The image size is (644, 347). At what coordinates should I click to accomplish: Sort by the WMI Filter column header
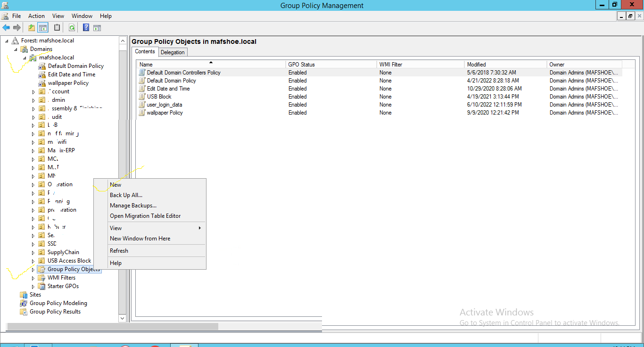coord(420,65)
